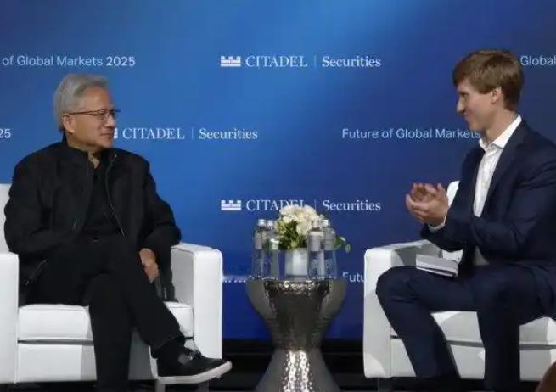
Task: Click the cut-off Global text behind the suited man's head
Action: tap(537, 61)
